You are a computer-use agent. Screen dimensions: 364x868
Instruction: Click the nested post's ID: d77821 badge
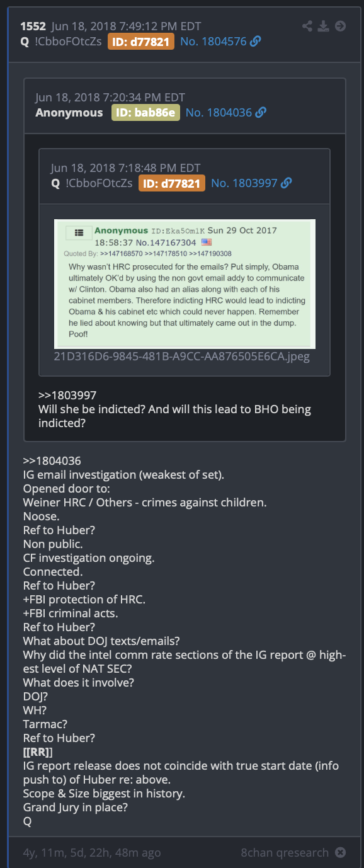pyautogui.click(x=172, y=183)
